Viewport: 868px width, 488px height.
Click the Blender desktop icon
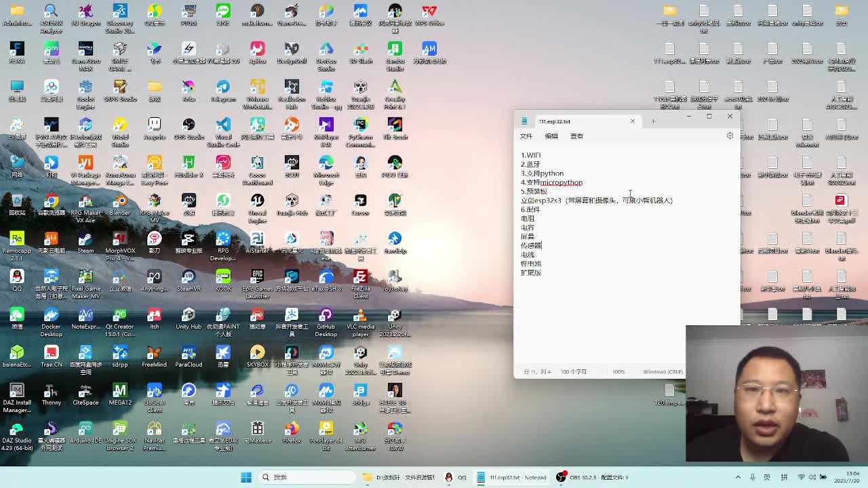pos(120,203)
